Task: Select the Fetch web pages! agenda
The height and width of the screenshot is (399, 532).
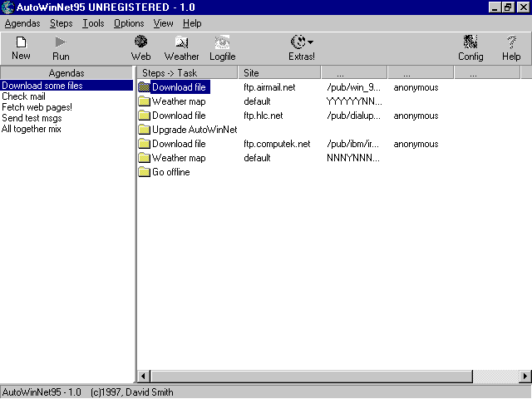Action: [37, 107]
